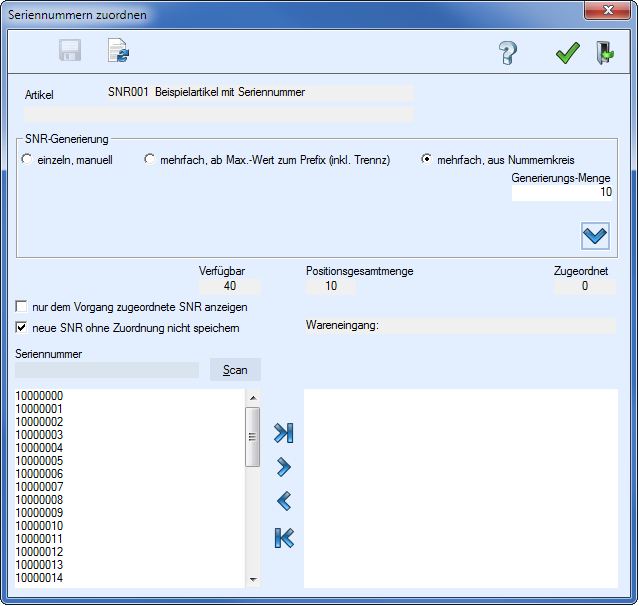The width and height of the screenshot is (639, 606).
Task: Select 'einzeln, manuell' radio option
Action: 27,160
